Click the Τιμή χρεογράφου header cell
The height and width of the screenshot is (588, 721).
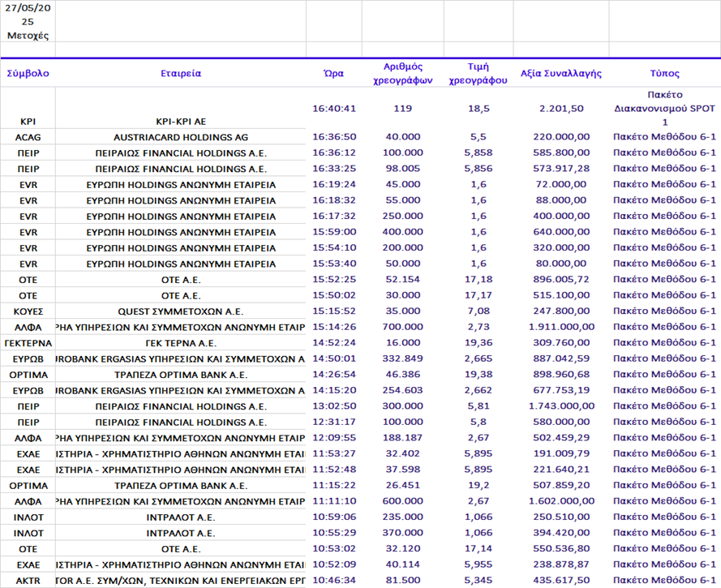point(478,73)
